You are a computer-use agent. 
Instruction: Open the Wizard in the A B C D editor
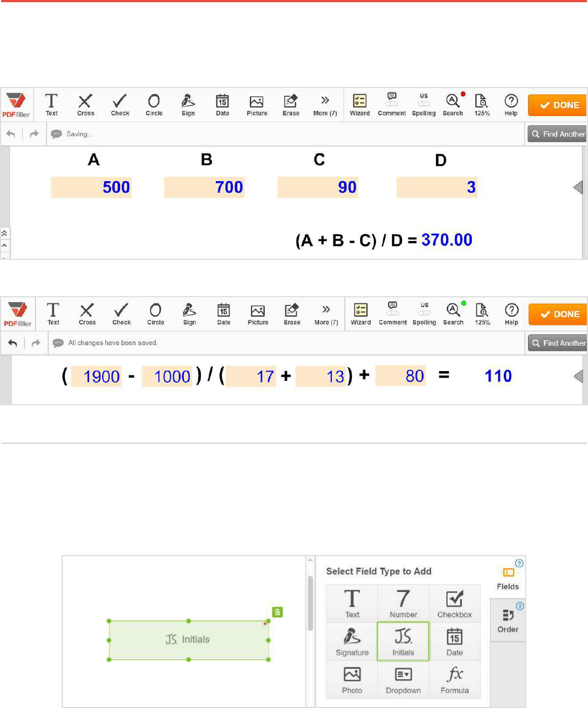pyautogui.click(x=360, y=105)
